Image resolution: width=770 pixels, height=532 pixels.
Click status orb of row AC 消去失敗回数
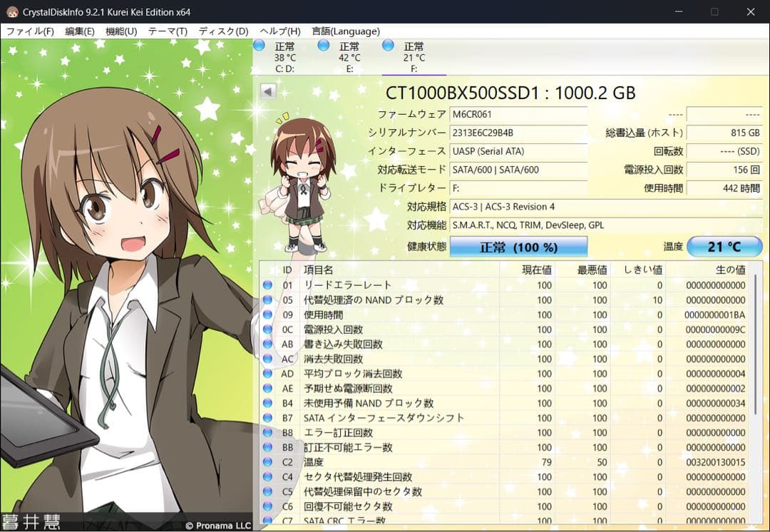[267, 359]
